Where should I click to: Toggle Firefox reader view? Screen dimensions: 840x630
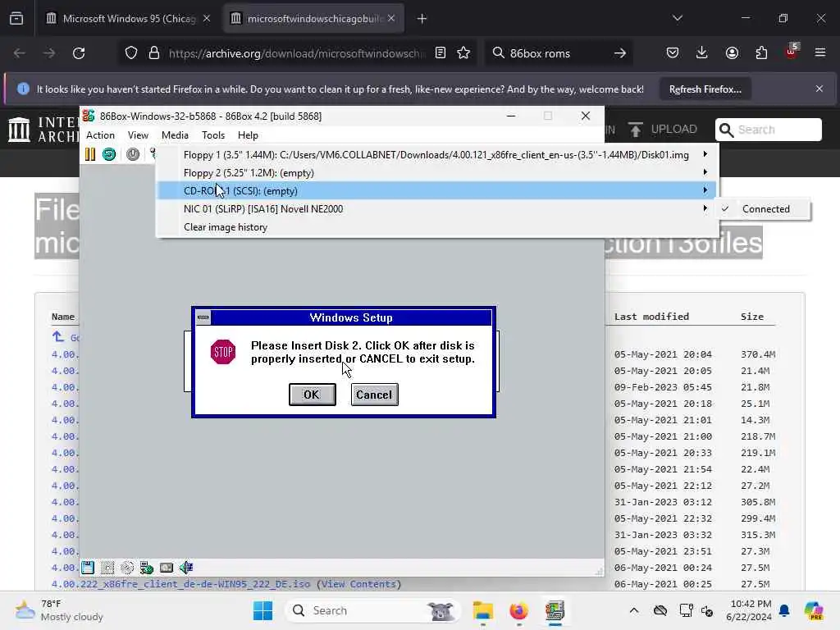point(441,53)
